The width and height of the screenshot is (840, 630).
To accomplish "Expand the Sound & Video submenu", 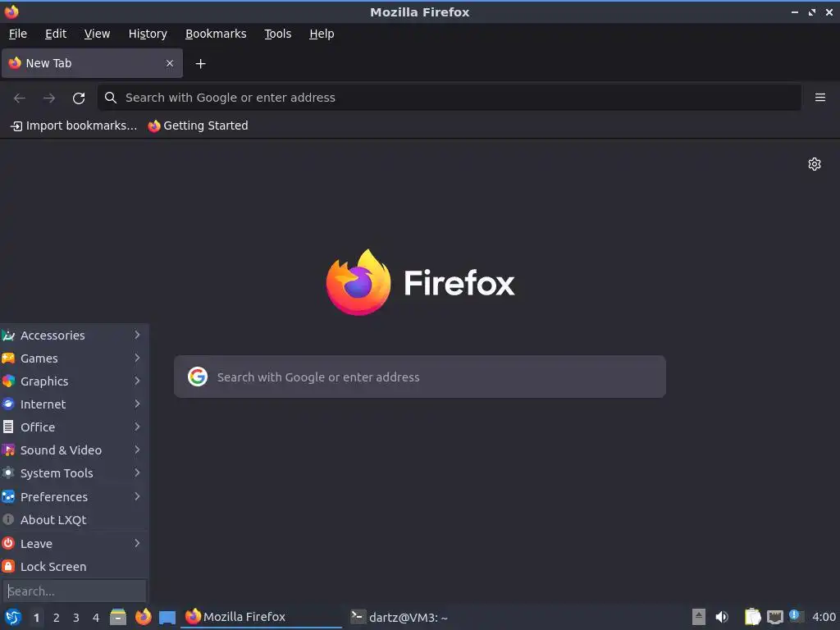I will tap(75, 450).
